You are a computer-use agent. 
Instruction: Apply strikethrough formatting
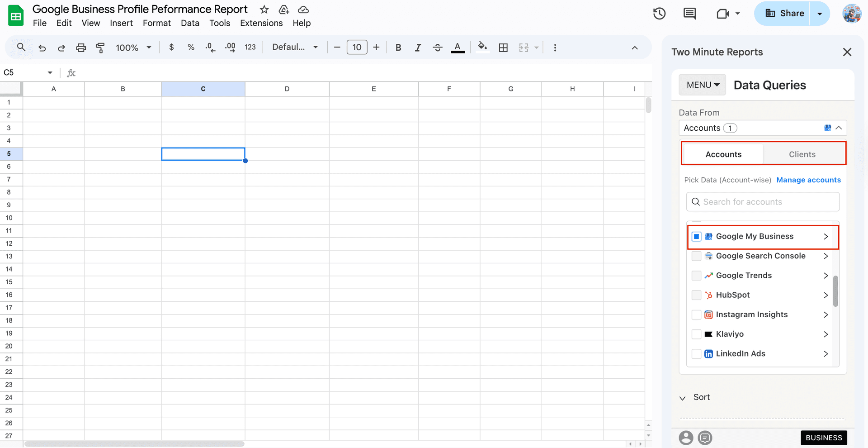(437, 47)
